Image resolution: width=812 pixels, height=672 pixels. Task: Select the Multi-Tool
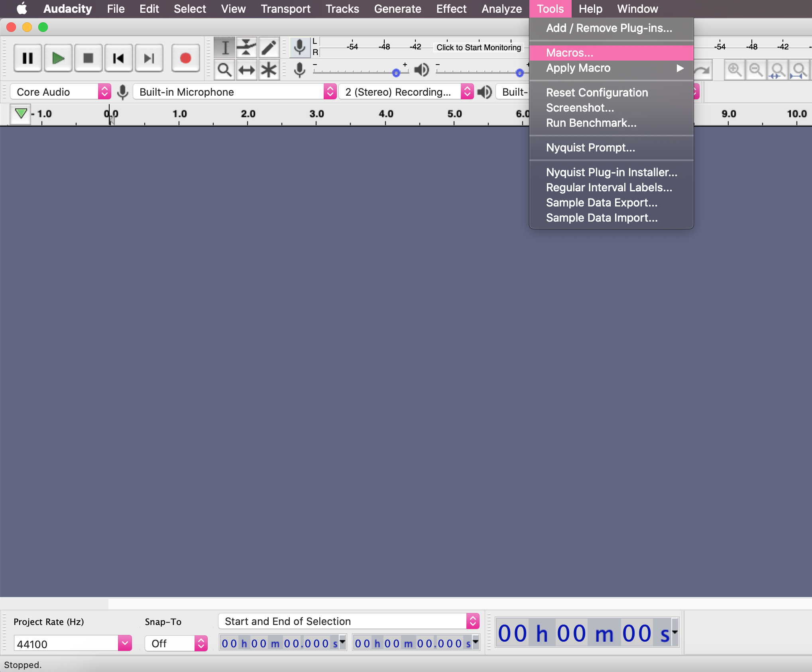269,69
